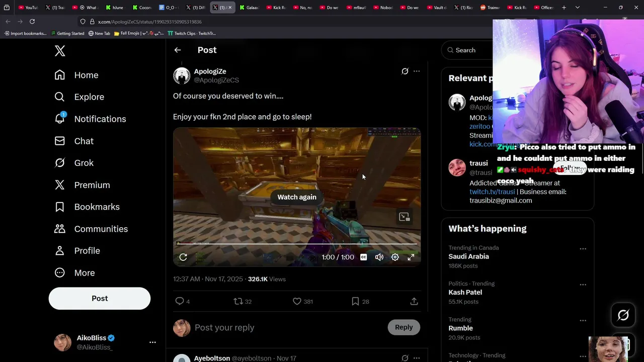This screenshot has height=362, width=644.
Task: Switch to the Vault browser tab
Action: [437, 8]
